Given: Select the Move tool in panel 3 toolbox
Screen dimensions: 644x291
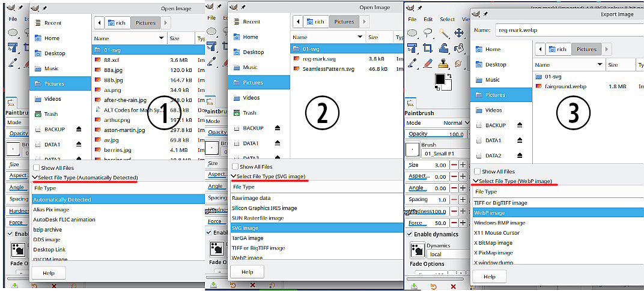Looking at the screenshot, I should pyautogui.click(x=459, y=33).
